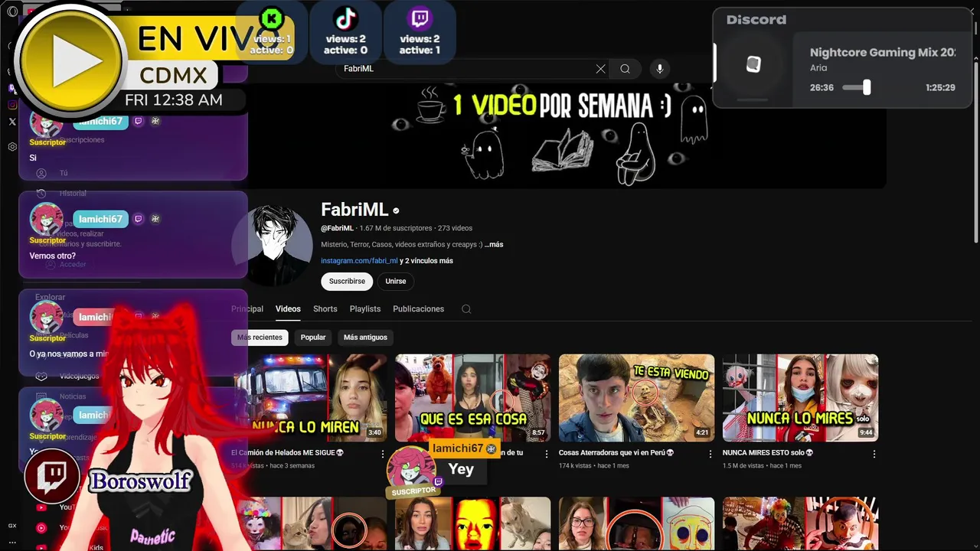This screenshot has height=551, width=980.
Task: Click the Unirse button
Action: (396, 282)
